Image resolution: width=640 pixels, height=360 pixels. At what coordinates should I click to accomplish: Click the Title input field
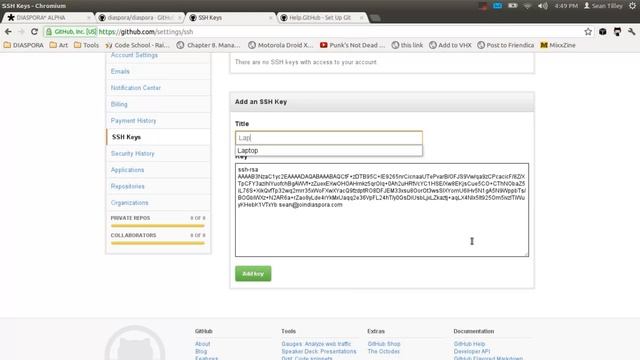(x=329, y=138)
